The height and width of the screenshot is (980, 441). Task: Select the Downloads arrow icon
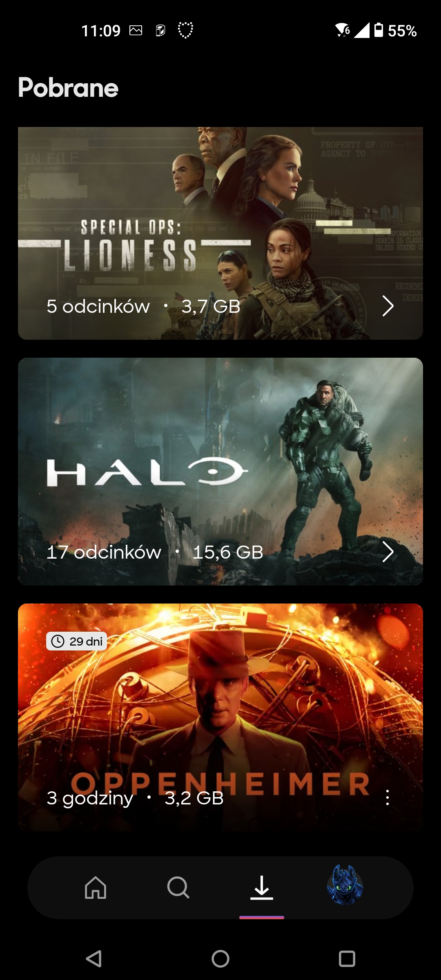point(261,888)
